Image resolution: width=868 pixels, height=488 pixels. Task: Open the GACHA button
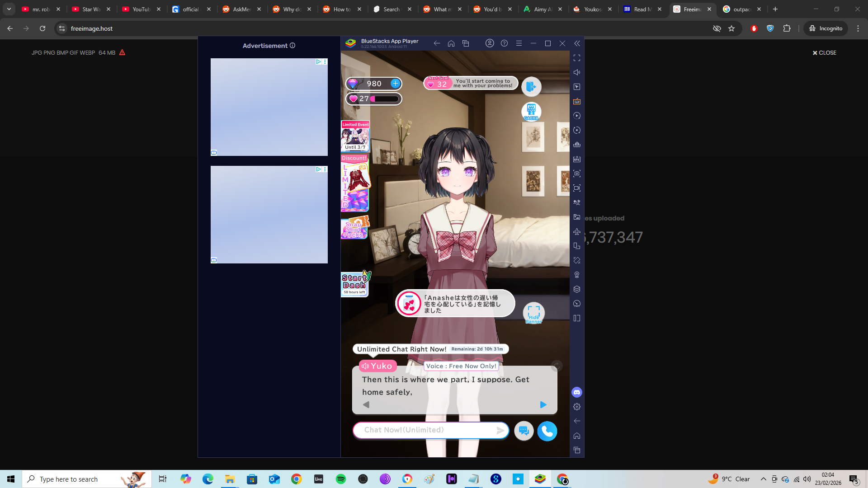pos(531,112)
